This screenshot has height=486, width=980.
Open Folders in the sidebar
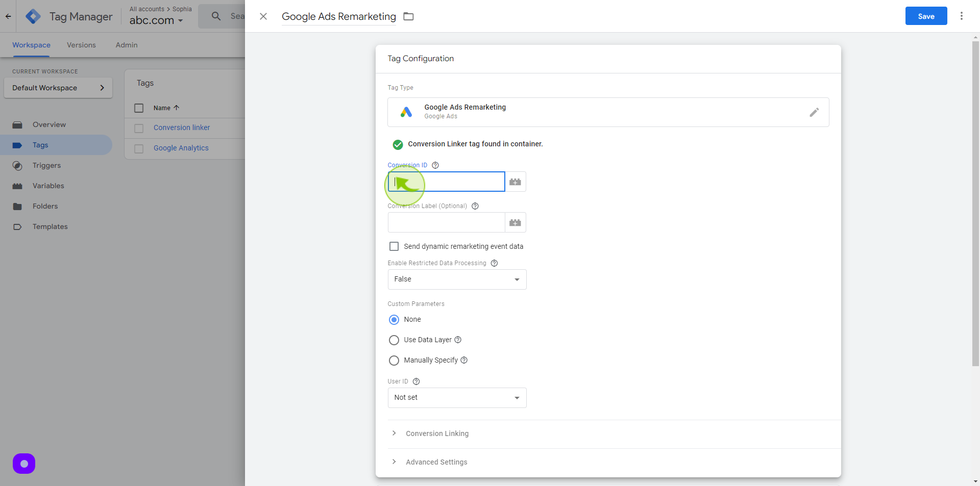coord(45,206)
